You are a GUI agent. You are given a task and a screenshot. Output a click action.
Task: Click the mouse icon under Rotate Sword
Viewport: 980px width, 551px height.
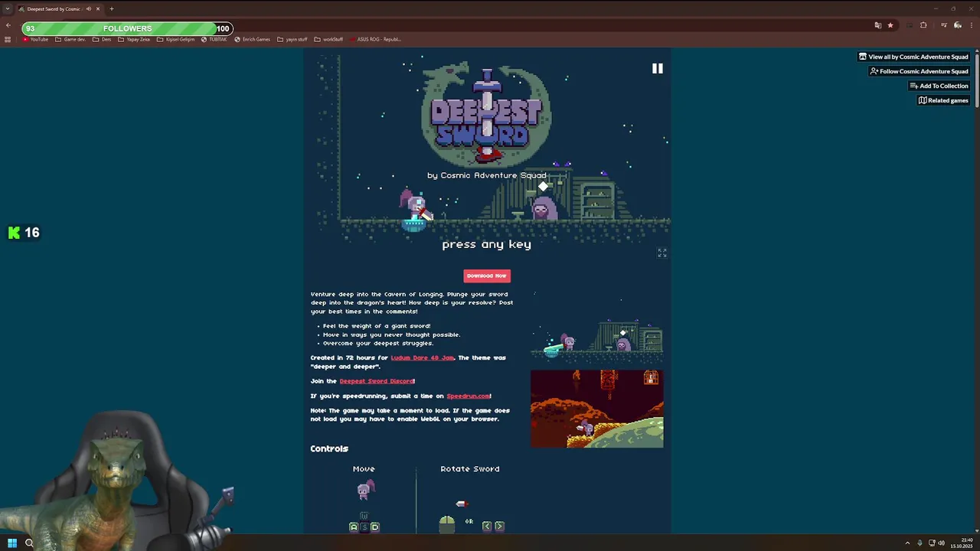pyautogui.click(x=446, y=523)
